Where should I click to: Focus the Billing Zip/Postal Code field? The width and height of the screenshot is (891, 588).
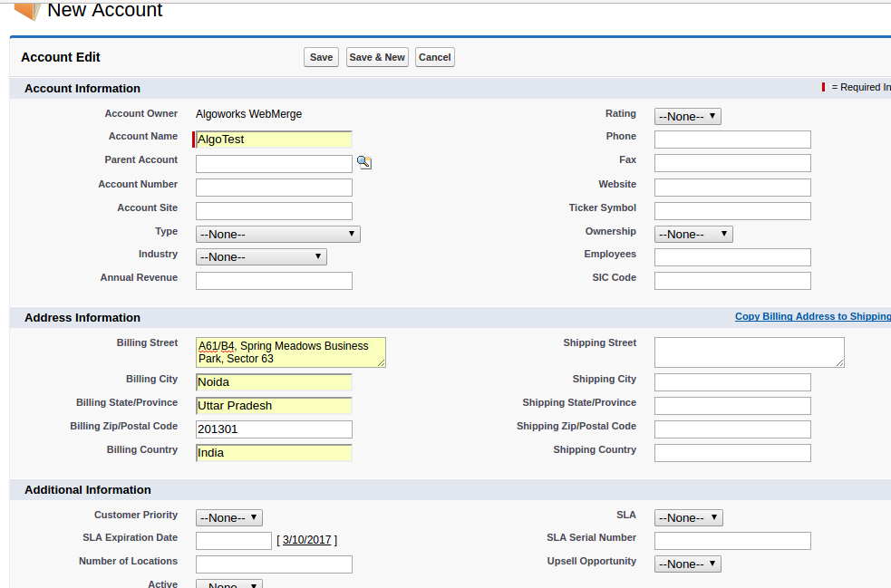[274, 429]
